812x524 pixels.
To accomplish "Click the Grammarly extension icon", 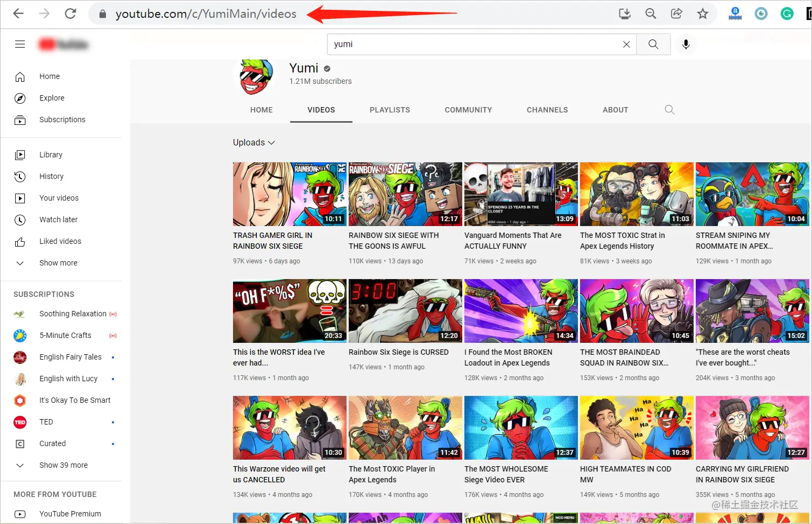I will [x=787, y=14].
